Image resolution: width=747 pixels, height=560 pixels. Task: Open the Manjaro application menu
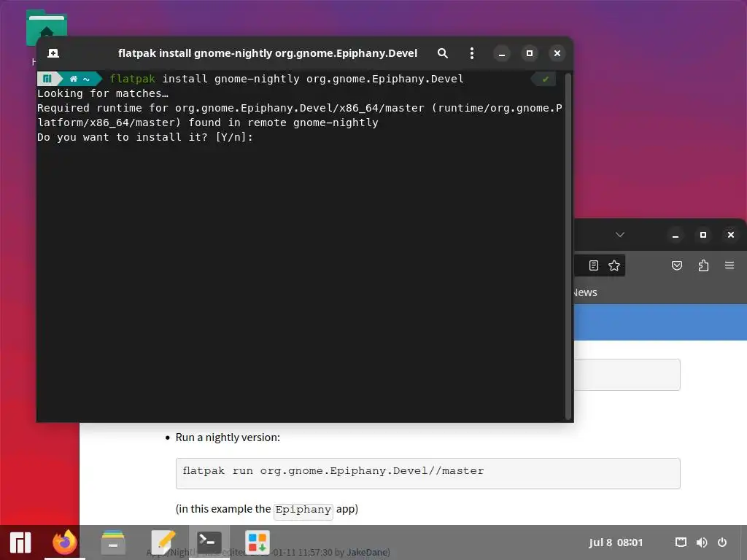click(x=20, y=542)
